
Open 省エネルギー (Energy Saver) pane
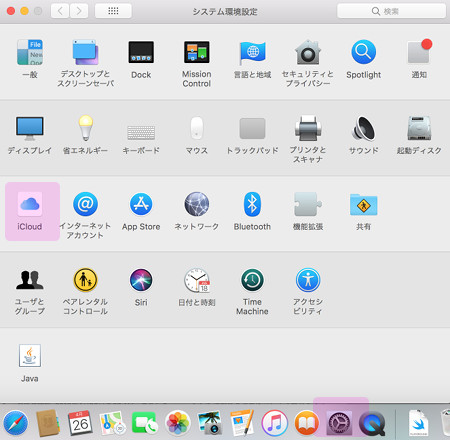click(86, 128)
